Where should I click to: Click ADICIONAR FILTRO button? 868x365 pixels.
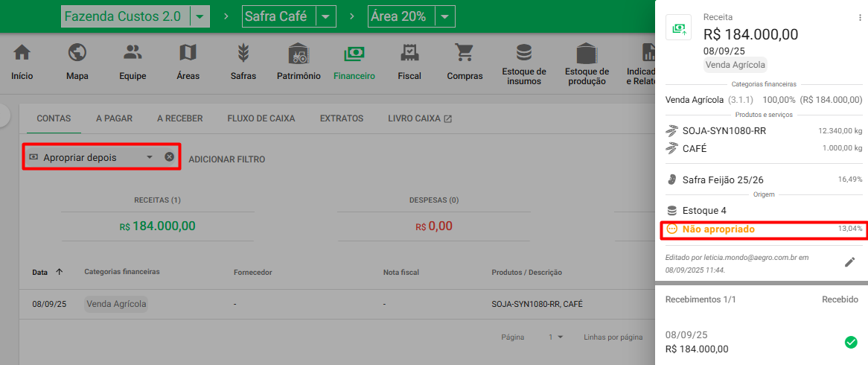point(226,159)
